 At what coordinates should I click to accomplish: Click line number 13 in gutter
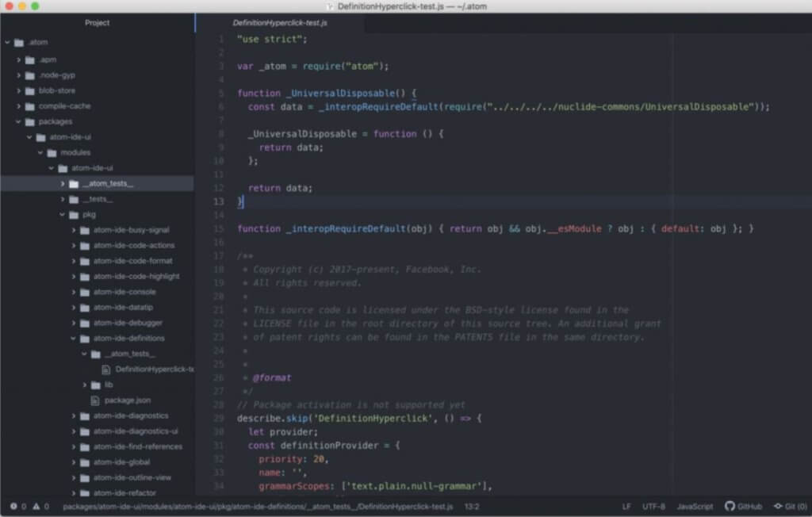pos(219,201)
